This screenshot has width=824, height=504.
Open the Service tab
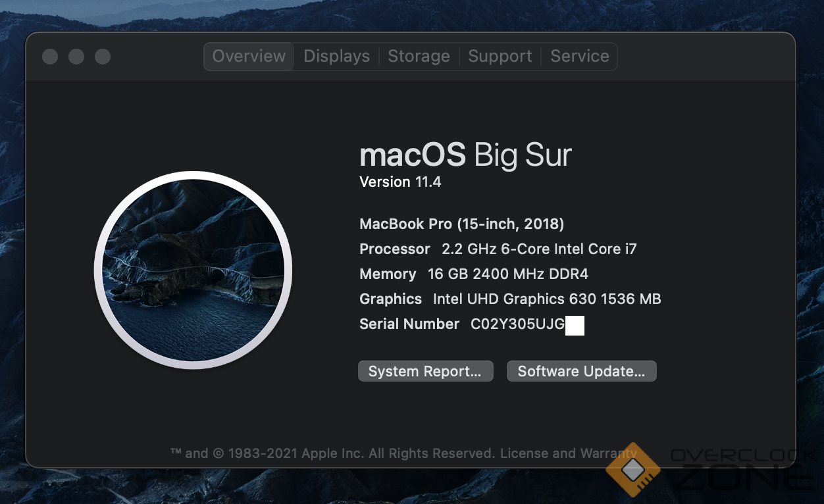click(x=579, y=57)
